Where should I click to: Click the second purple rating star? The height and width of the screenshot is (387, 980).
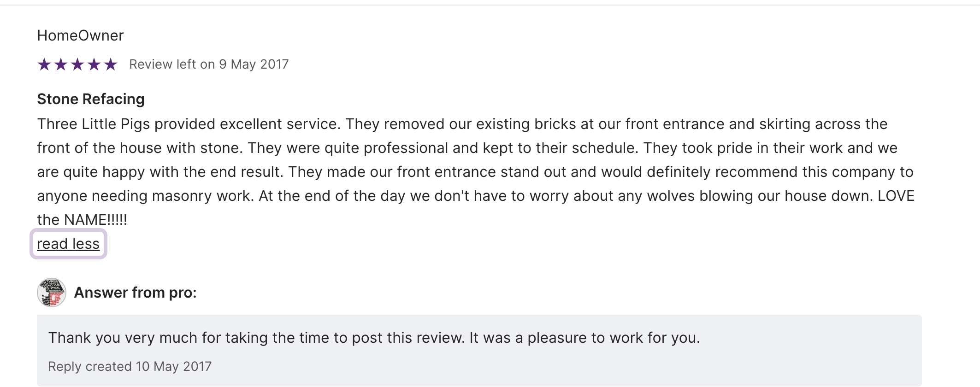pos(61,64)
